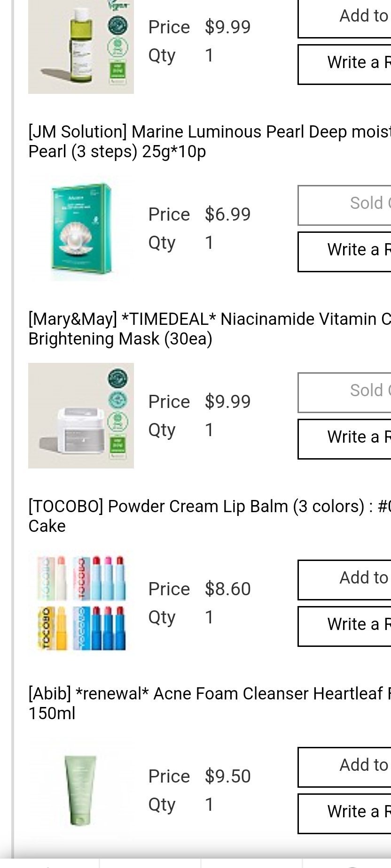Screen dimensions: 391x868
Task: View the TOCOBO lip balm product image
Action: click(x=81, y=603)
